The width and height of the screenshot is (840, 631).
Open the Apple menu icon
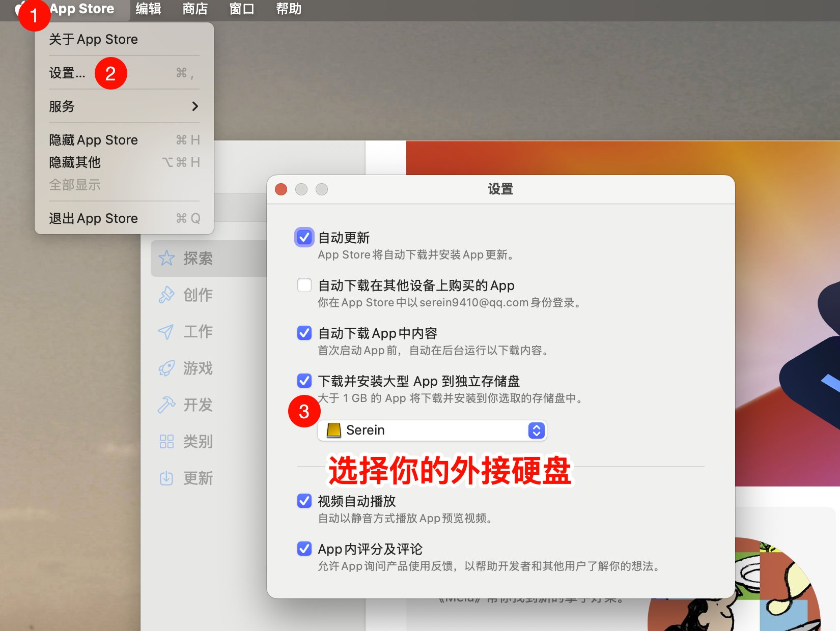pos(20,9)
